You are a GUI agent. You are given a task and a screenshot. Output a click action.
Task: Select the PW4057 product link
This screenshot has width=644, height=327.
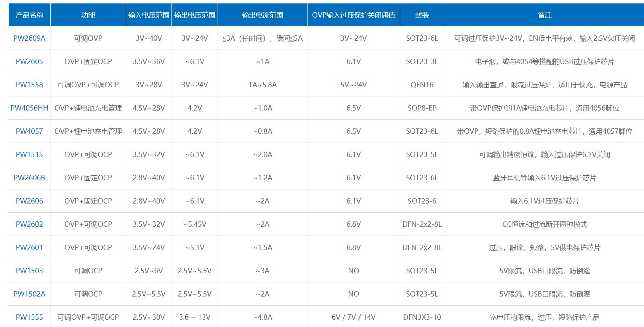29,131
